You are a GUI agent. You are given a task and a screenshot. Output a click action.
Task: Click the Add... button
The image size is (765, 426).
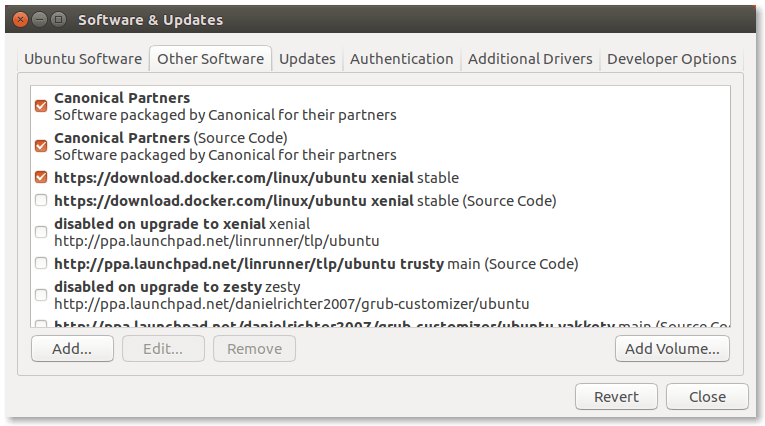pos(72,349)
